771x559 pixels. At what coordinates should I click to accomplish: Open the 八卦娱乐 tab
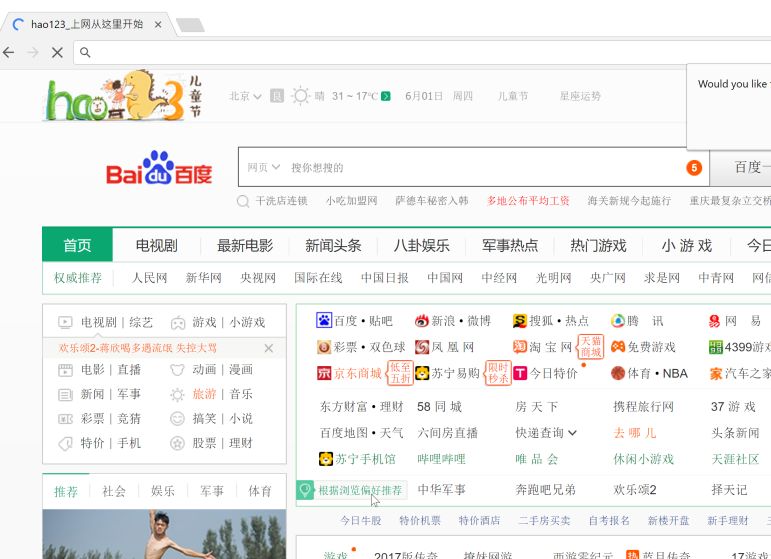pos(421,245)
